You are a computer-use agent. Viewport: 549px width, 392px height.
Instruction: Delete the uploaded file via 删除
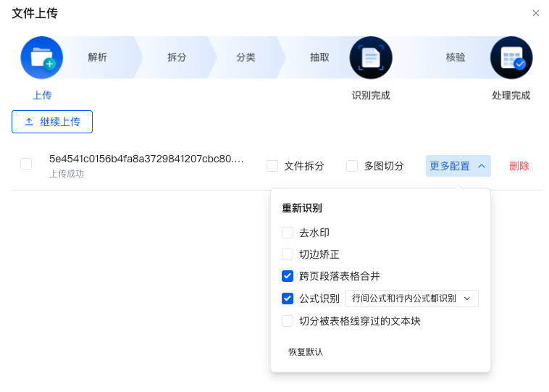(x=519, y=166)
